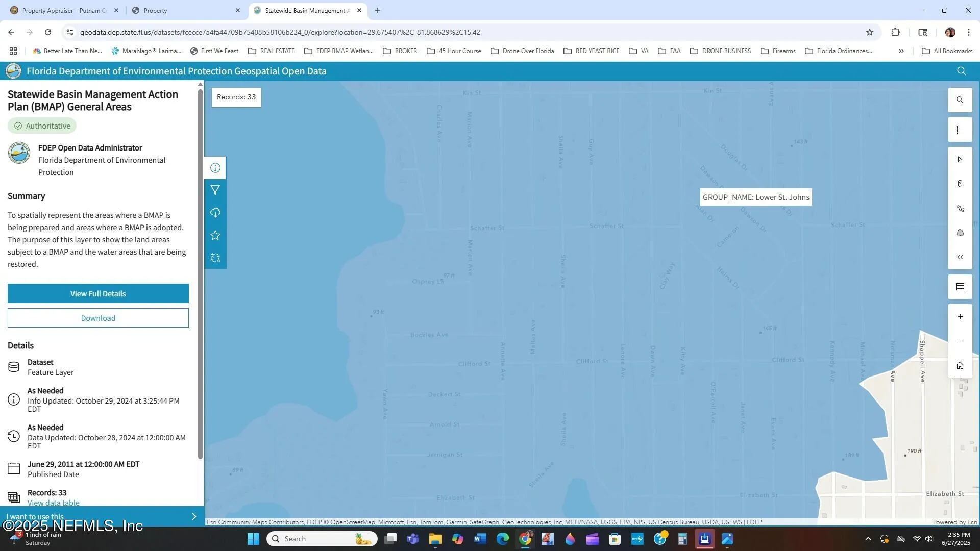This screenshot has height=551, width=980.
Task: Click View Full Details button
Action: pos(98,293)
